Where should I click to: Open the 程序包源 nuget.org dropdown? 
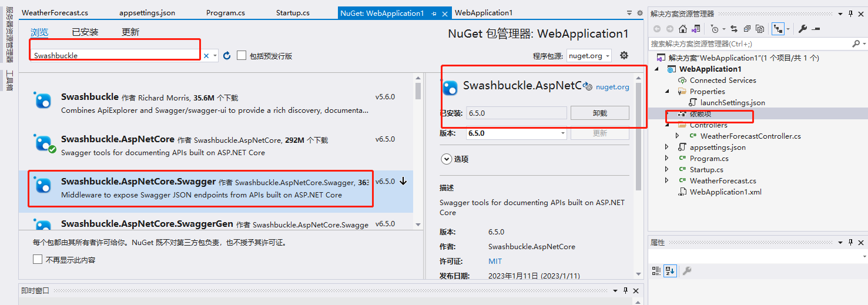pos(589,55)
